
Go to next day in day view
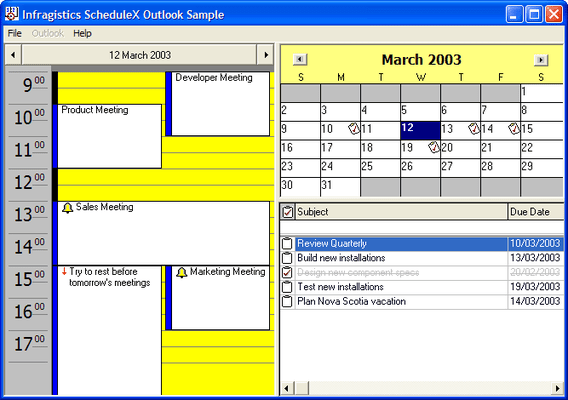tap(266, 55)
